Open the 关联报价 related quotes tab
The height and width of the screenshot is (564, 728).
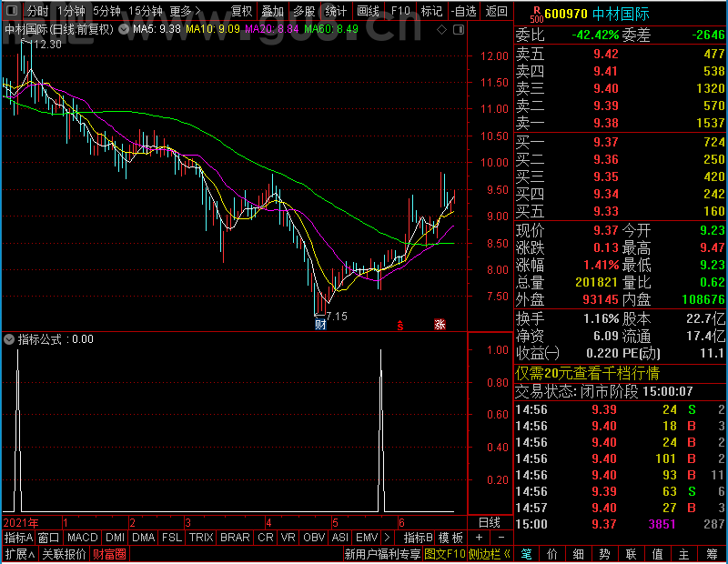(64, 554)
